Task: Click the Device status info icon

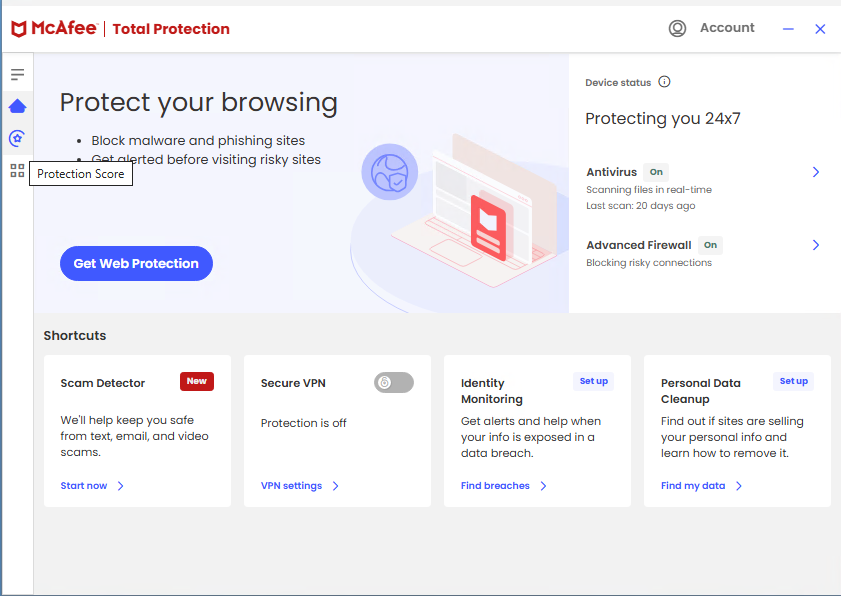Action: [x=664, y=83]
